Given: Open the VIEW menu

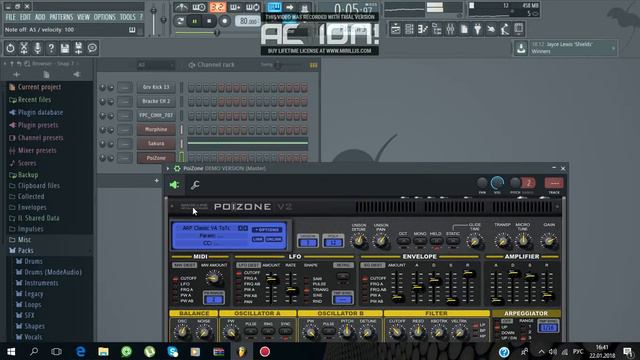Looking at the screenshot, I should click(83, 17).
